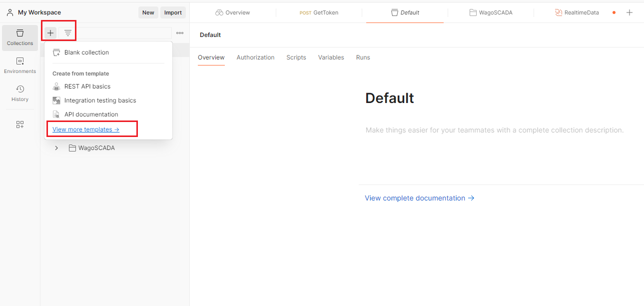Expand the WagoSCADA folder
This screenshot has width=644, height=306.
(56, 148)
